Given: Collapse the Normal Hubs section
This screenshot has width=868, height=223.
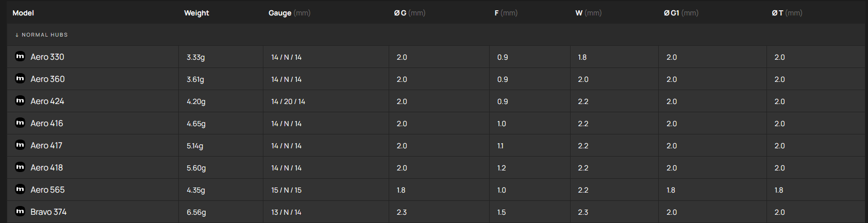Looking at the screenshot, I should [41, 35].
